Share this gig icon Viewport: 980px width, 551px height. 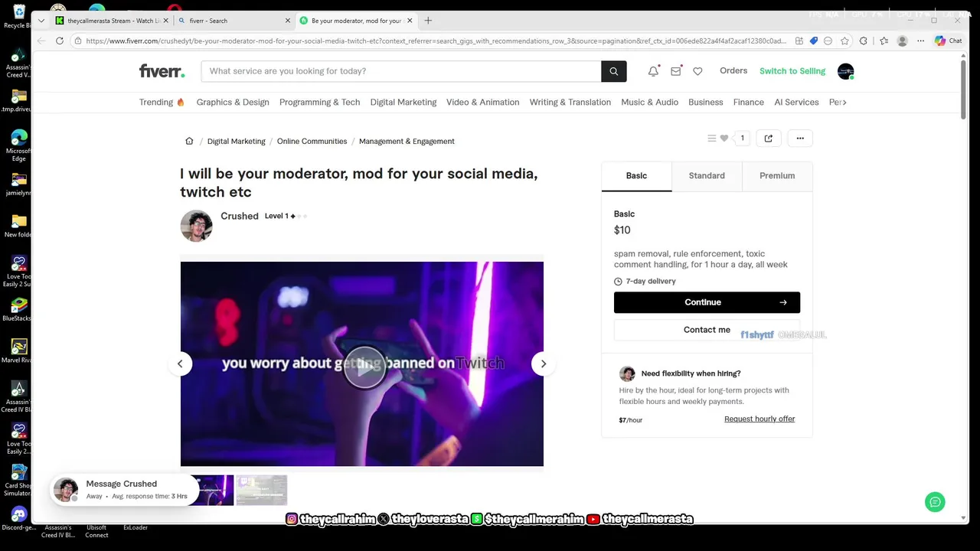pos(769,139)
